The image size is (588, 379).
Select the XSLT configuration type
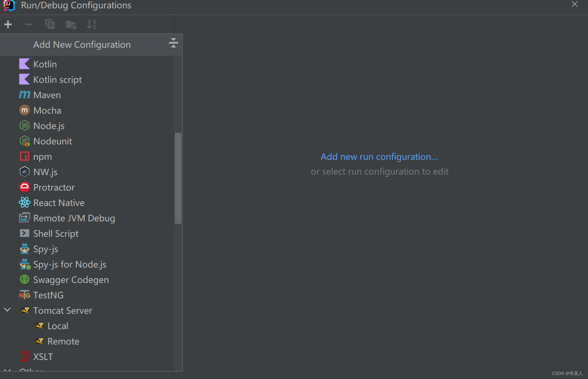[x=43, y=356]
